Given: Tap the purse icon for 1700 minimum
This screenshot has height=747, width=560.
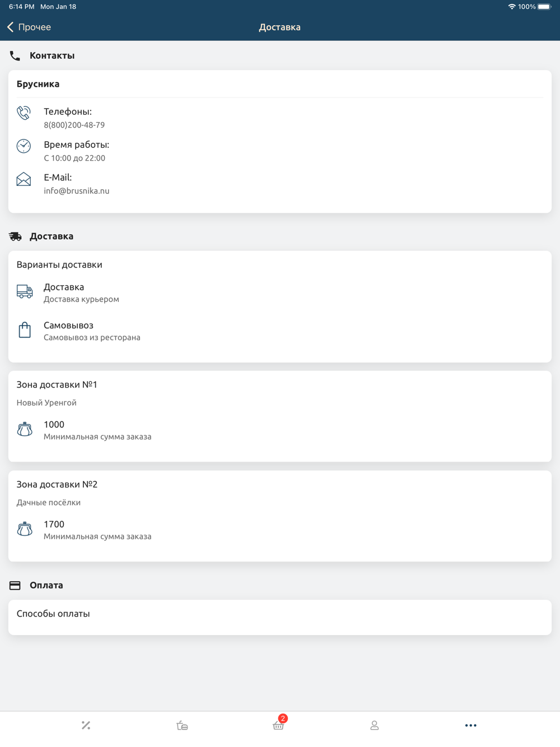Looking at the screenshot, I should click(x=25, y=529).
